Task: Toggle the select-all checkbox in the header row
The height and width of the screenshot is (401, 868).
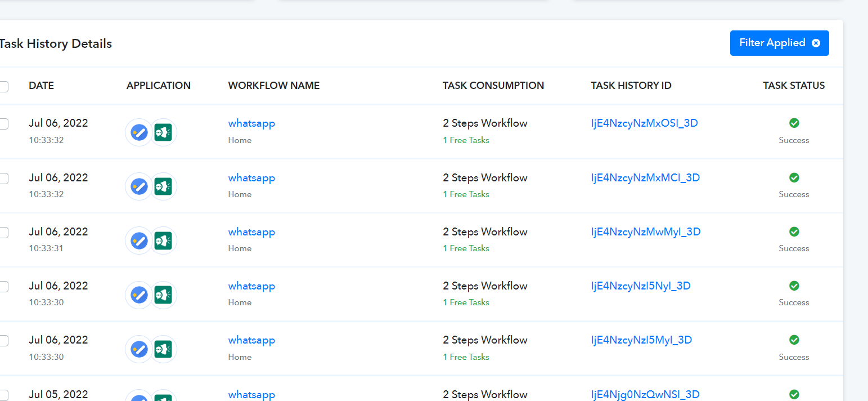Action: tap(3, 86)
